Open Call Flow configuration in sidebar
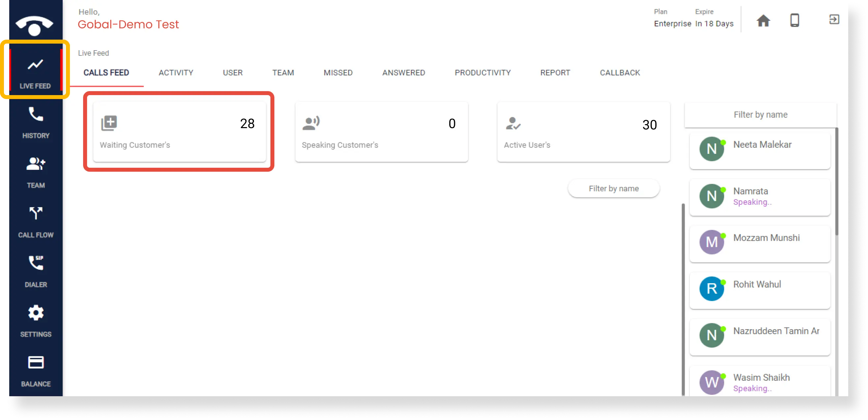 coord(35,222)
